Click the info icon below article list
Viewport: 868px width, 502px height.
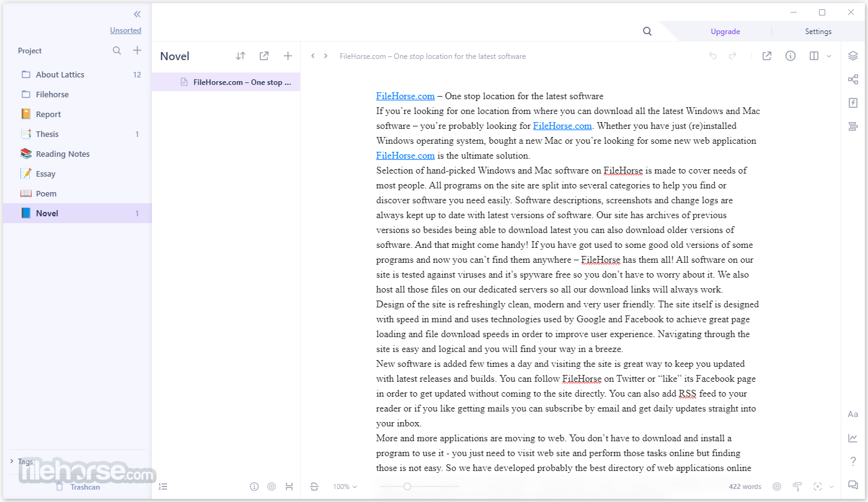tap(254, 487)
